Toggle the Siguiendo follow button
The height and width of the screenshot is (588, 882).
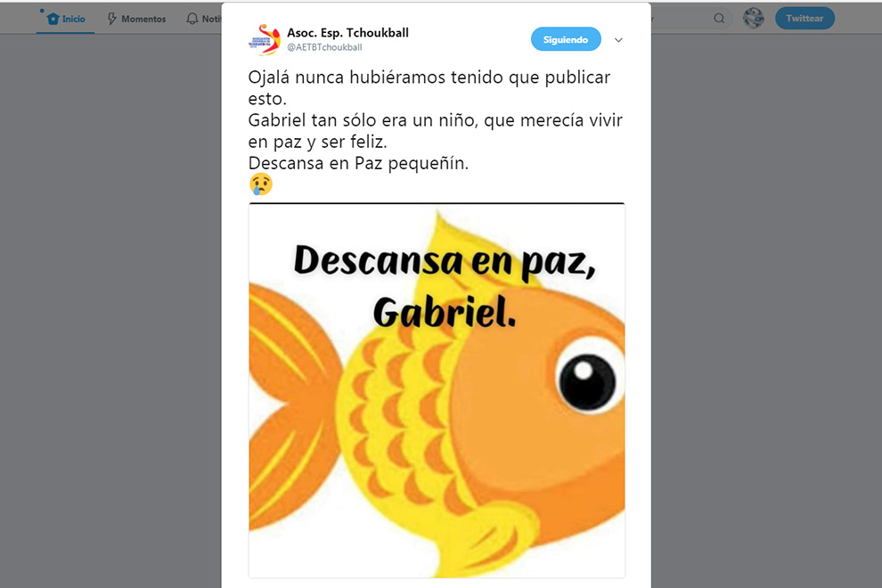tap(566, 39)
